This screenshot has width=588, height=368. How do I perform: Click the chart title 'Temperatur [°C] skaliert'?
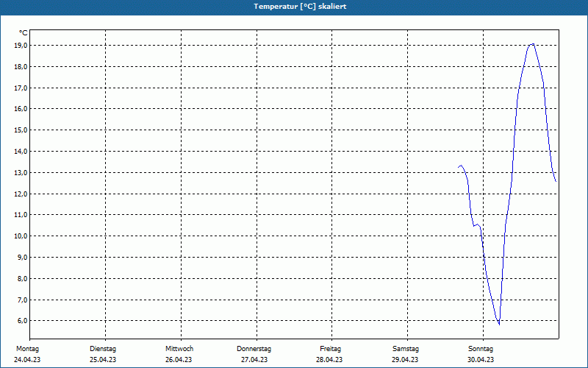(300, 7)
